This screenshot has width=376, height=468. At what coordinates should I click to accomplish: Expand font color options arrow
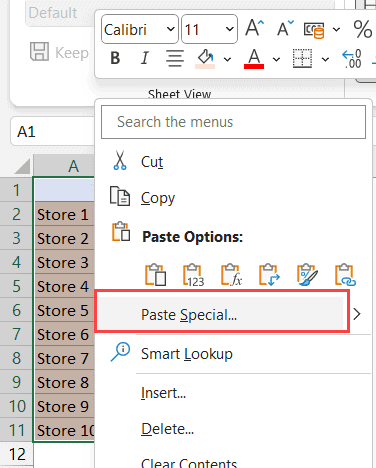click(x=276, y=60)
